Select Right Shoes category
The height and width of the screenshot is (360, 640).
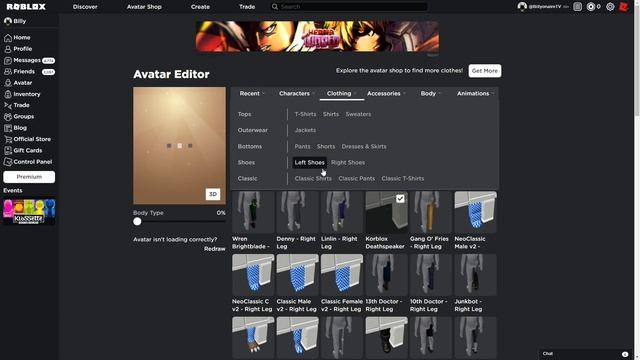pyautogui.click(x=348, y=162)
